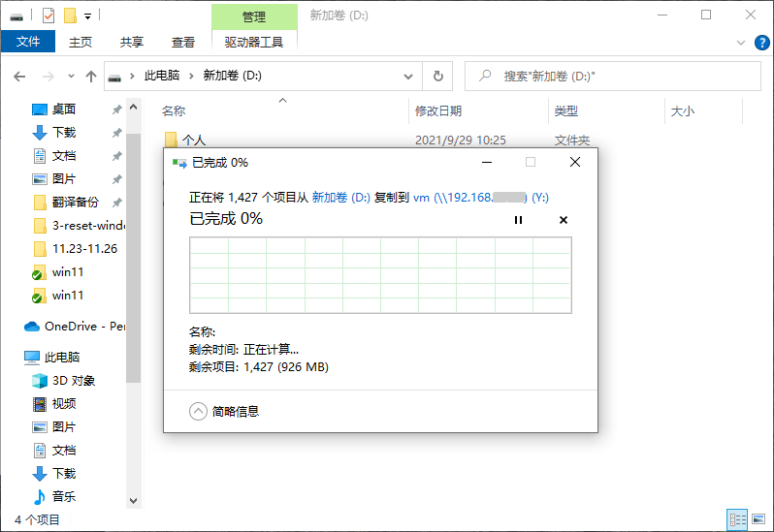This screenshot has width=774, height=532.
Task: Click the 新加卷 (D:) source link in the dialog
Action: click(340, 197)
